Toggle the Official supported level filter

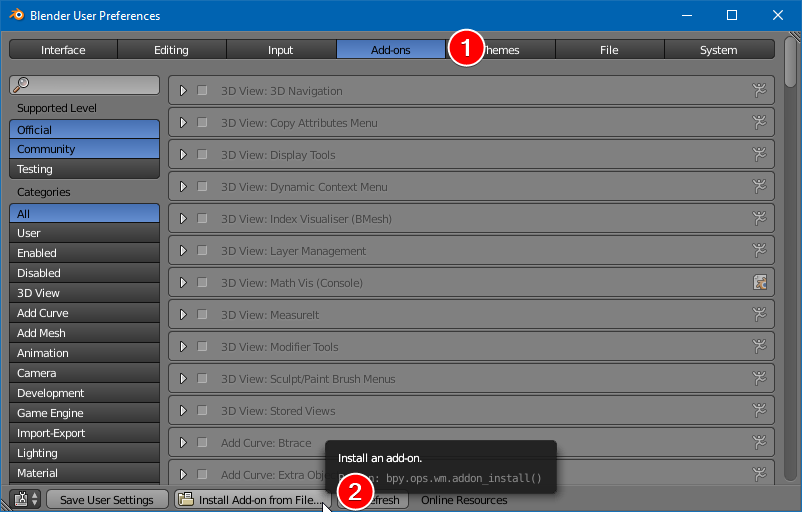click(x=84, y=129)
